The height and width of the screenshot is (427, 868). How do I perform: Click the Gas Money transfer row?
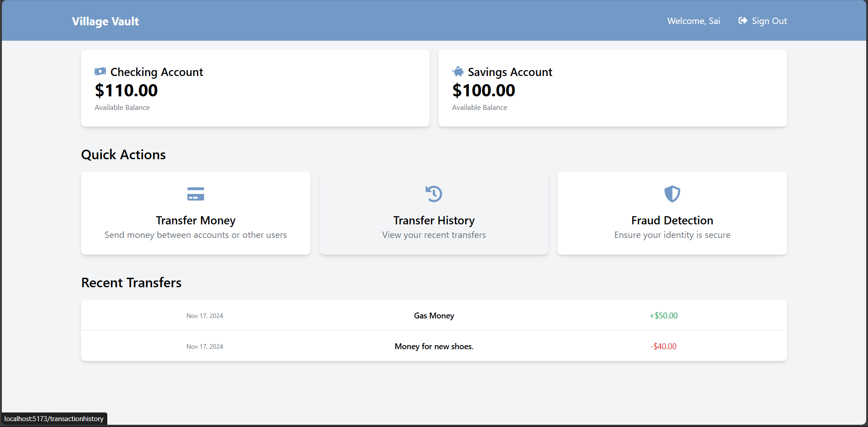tap(433, 315)
